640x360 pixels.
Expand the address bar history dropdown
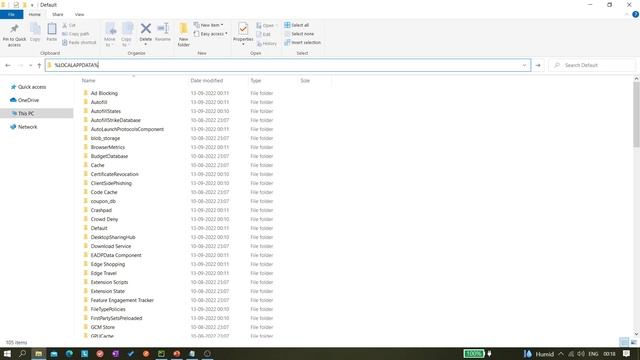pos(524,65)
